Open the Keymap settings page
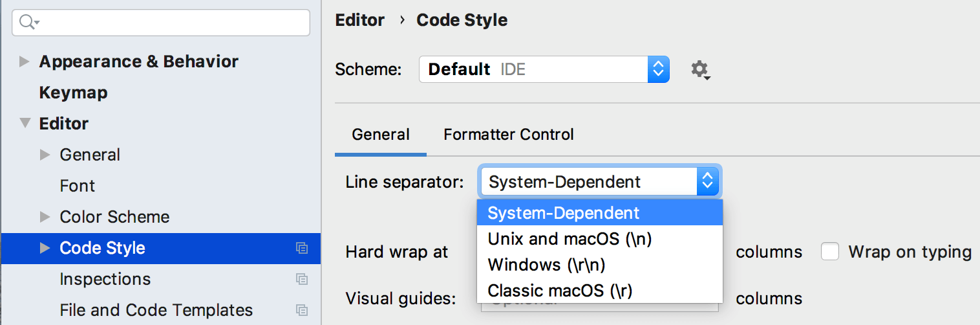This screenshot has width=980, height=325. click(73, 93)
